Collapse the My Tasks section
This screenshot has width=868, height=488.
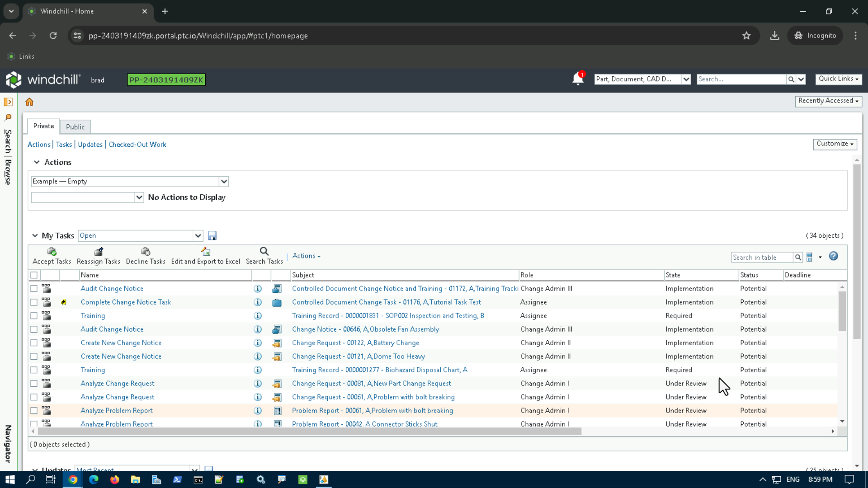tap(35, 235)
